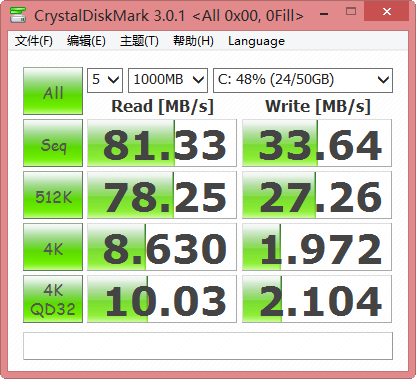This screenshot has height=379, width=416.
Task: Click the 512K read result 78.25
Action: [x=162, y=195]
